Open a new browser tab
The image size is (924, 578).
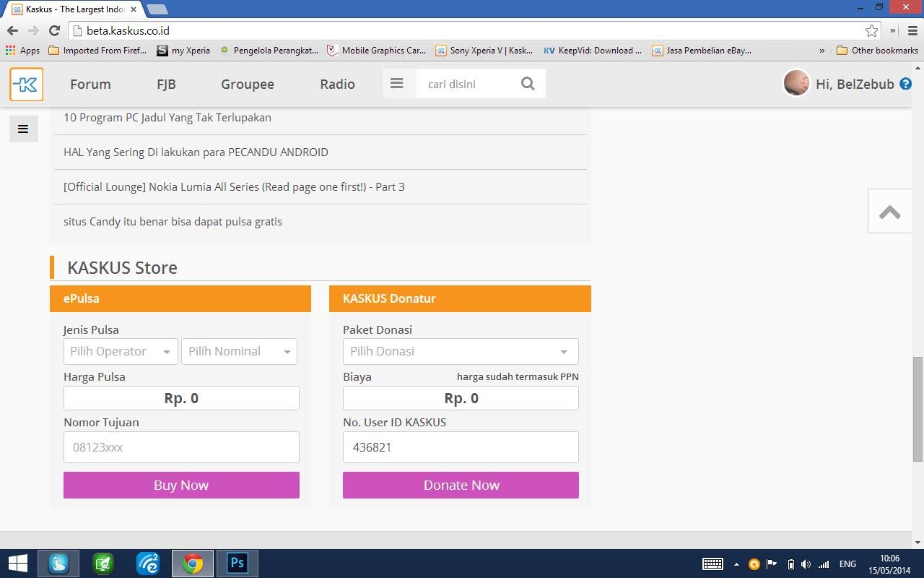tap(157, 9)
